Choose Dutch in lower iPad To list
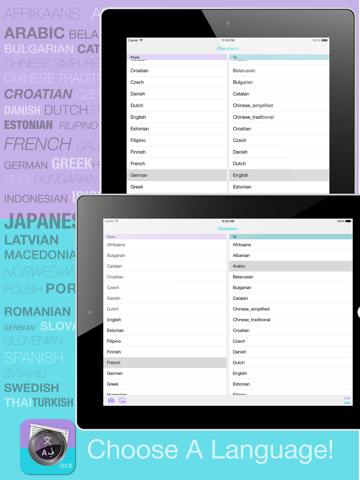This screenshot has height=480, width=360. click(291, 363)
